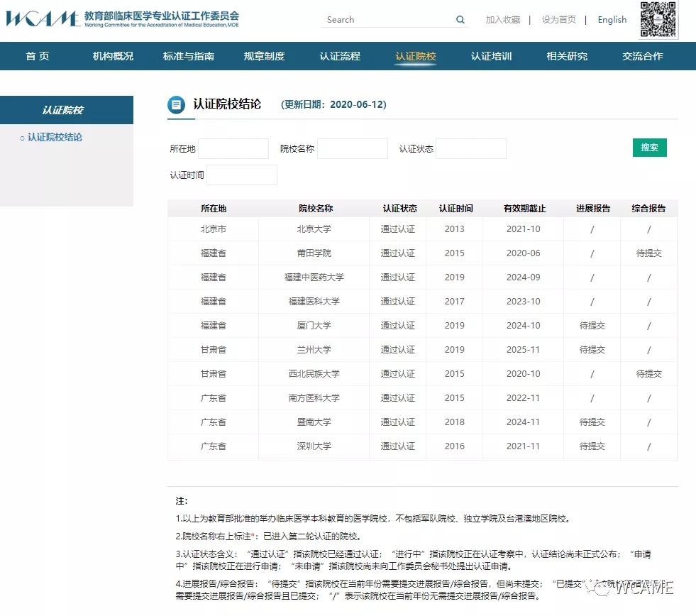Click the 设为首页 link
The height and width of the screenshot is (616, 696).
[559, 20]
